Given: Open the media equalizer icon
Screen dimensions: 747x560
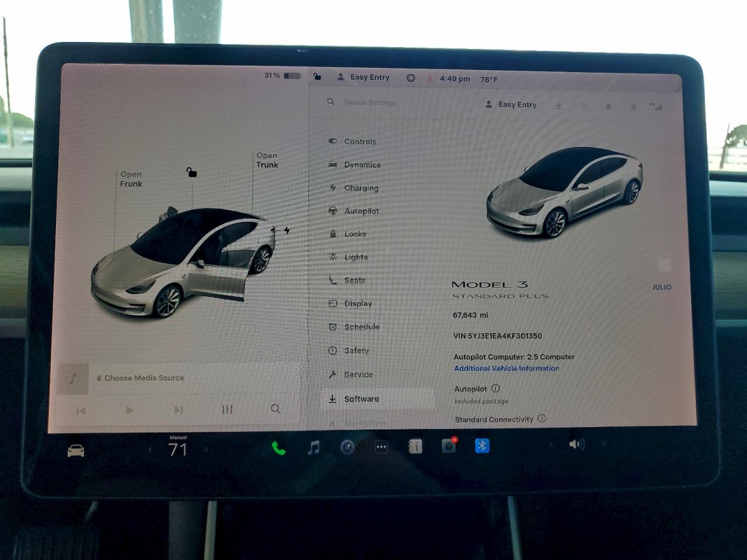Looking at the screenshot, I should (228, 409).
